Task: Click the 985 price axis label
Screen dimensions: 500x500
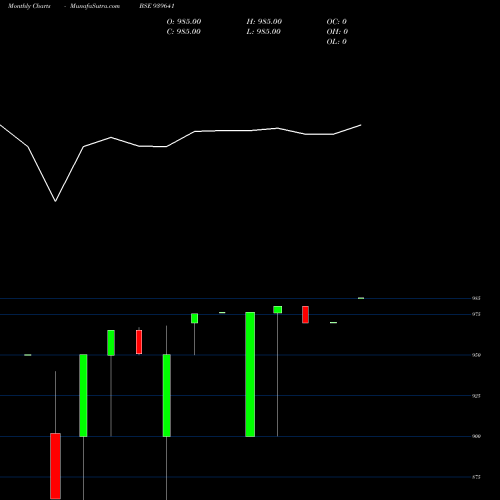Action: coord(476,298)
